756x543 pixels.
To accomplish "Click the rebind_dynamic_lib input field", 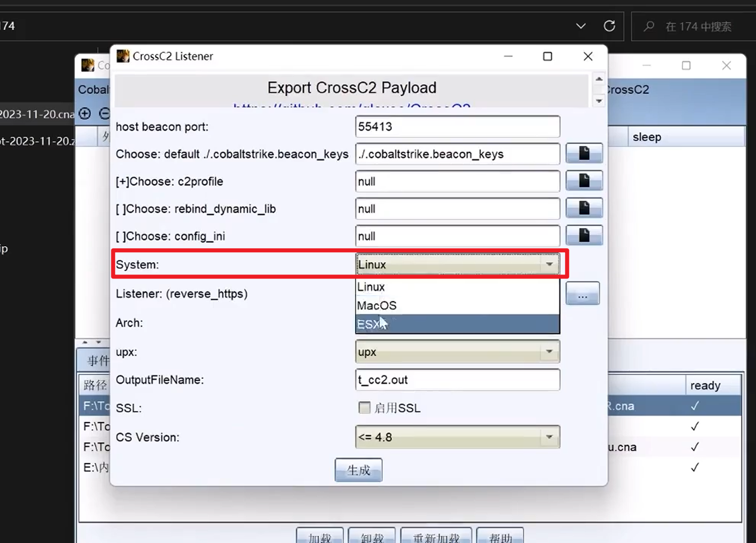I will point(458,209).
